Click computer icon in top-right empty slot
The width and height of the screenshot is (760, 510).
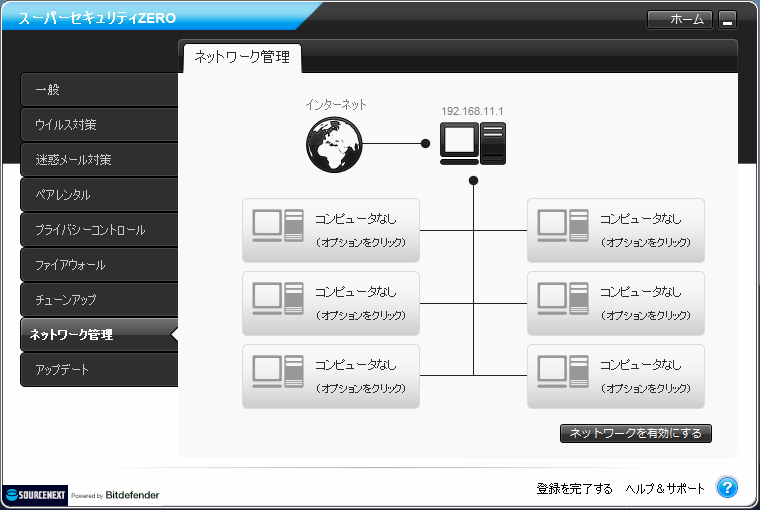coord(563,225)
